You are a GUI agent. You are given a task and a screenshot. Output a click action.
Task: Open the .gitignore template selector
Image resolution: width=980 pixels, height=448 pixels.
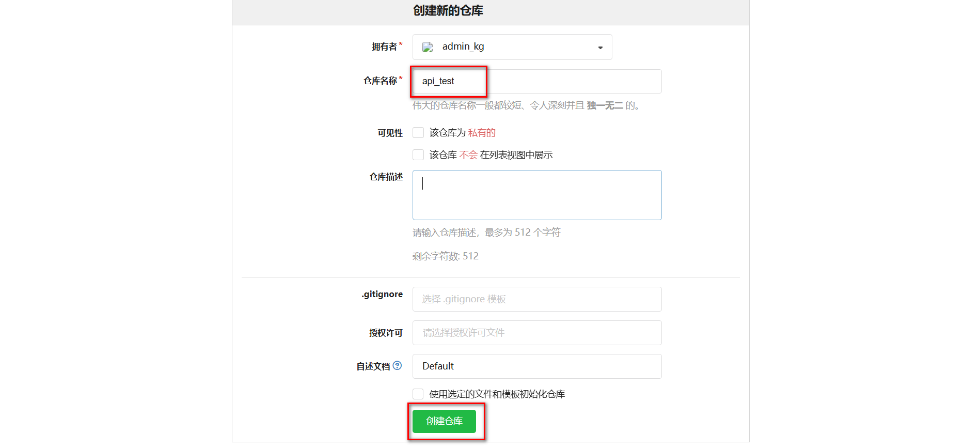point(537,299)
